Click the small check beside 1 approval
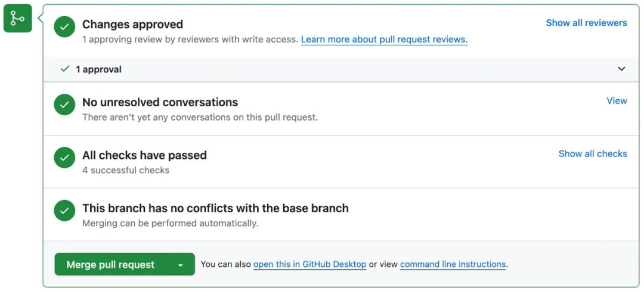644x292 pixels. click(66, 69)
